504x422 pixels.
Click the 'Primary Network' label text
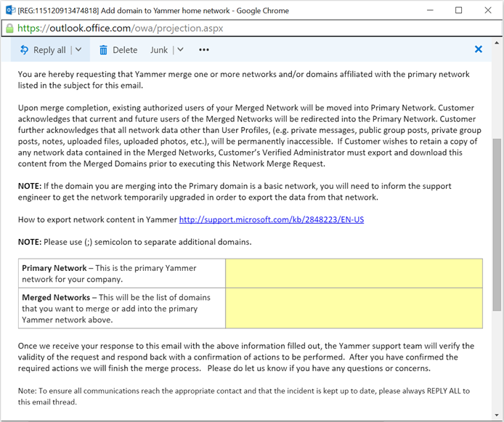54,268
